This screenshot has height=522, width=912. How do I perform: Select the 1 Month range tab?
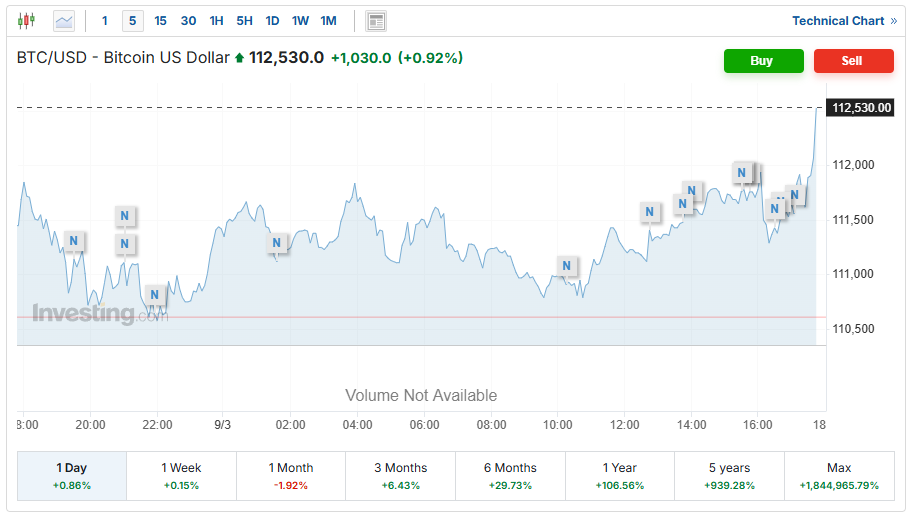tap(291, 475)
